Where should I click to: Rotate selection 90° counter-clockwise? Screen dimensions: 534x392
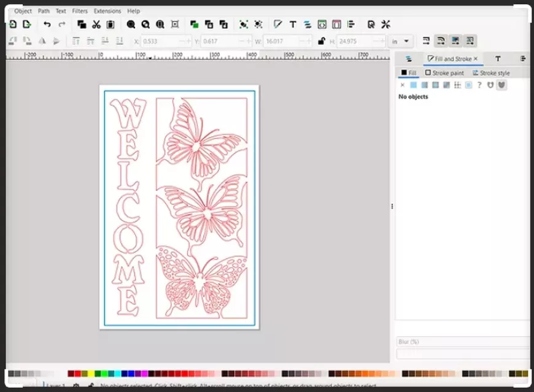pos(13,41)
